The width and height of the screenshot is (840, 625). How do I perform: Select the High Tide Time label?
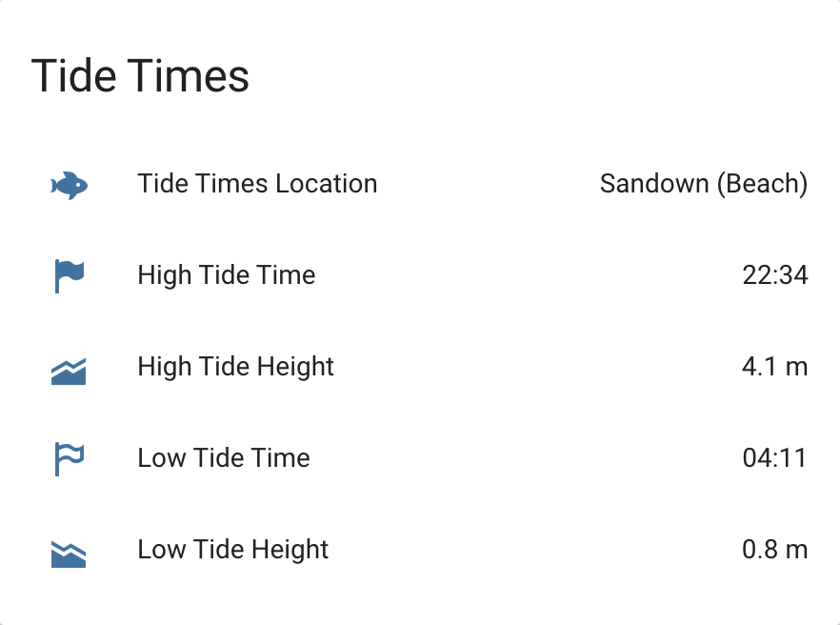pyautogui.click(x=226, y=275)
